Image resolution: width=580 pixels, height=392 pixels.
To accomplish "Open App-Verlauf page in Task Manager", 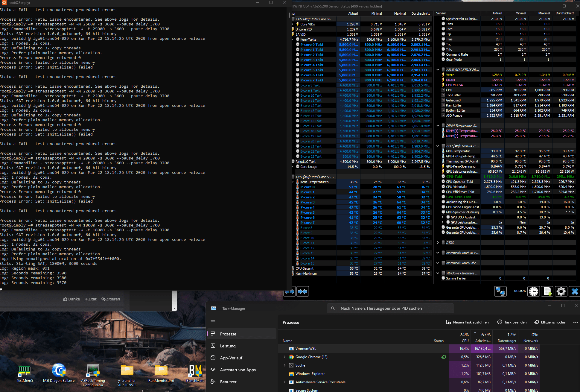I will point(231,358).
